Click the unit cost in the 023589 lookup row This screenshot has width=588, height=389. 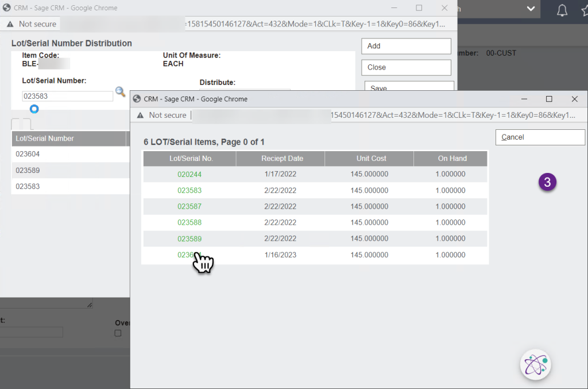[369, 238]
